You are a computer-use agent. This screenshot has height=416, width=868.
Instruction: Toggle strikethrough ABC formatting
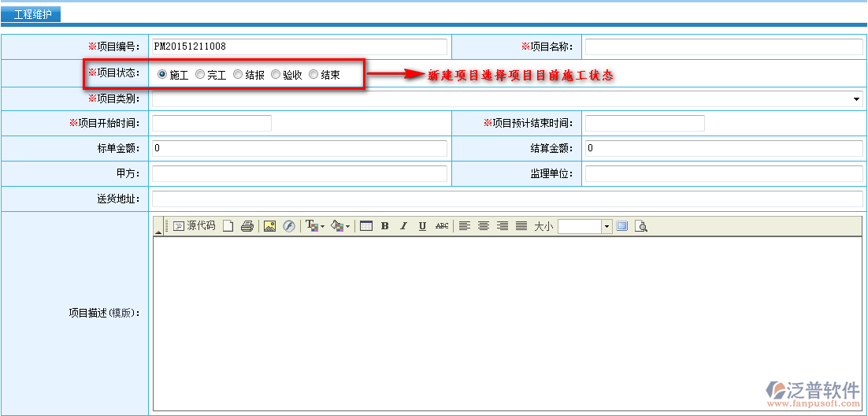pos(442,226)
